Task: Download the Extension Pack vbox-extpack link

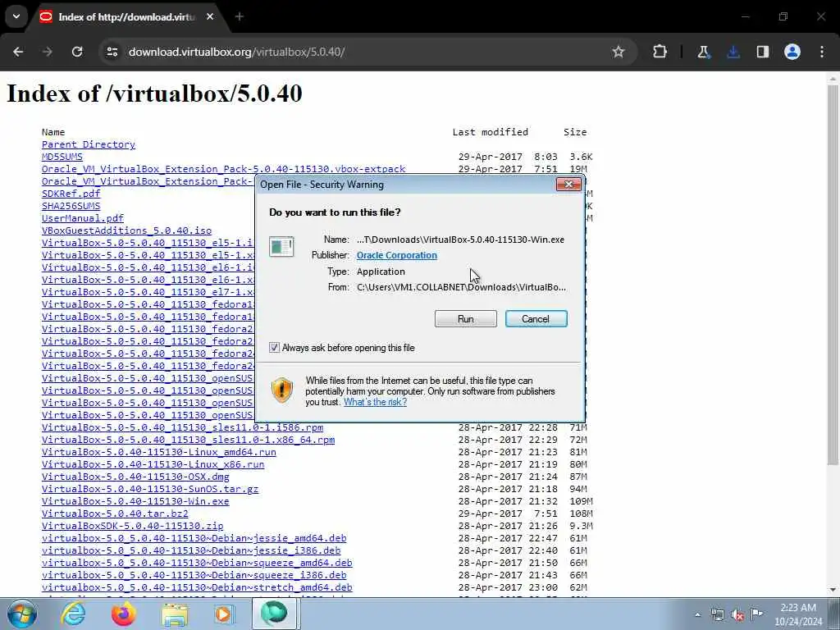Action: [x=223, y=169]
